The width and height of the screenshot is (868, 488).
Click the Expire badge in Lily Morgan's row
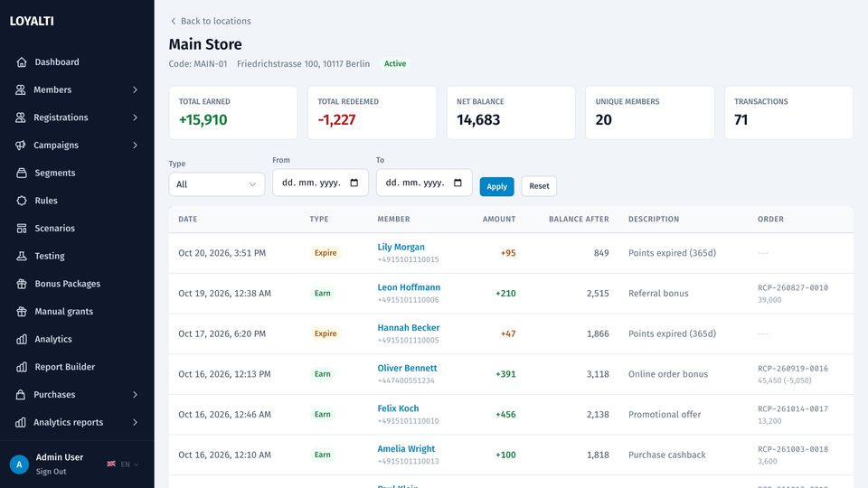click(325, 253)
